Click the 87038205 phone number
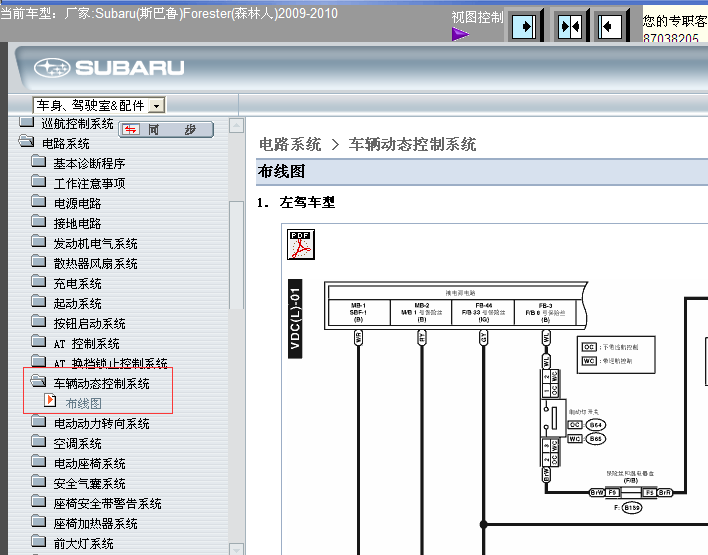Image resolution: width=708 pixels, height=555 pixels. [x=671, y=38]
